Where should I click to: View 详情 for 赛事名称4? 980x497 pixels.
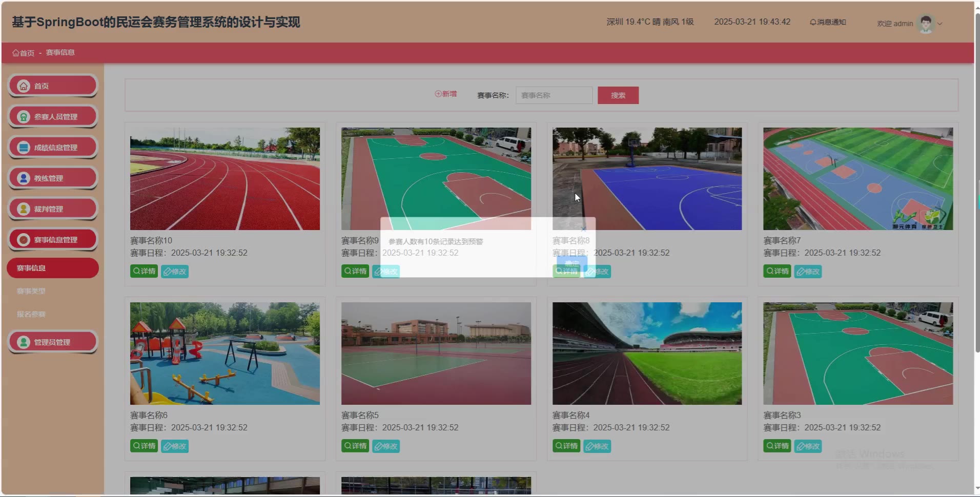(566, 446)
